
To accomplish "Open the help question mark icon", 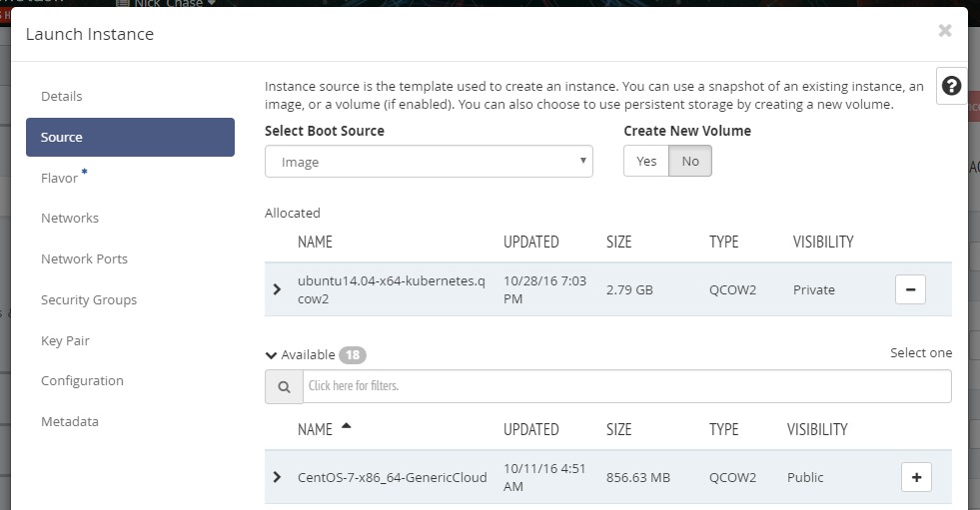I will pyautogui.click(x=951, y=86).
